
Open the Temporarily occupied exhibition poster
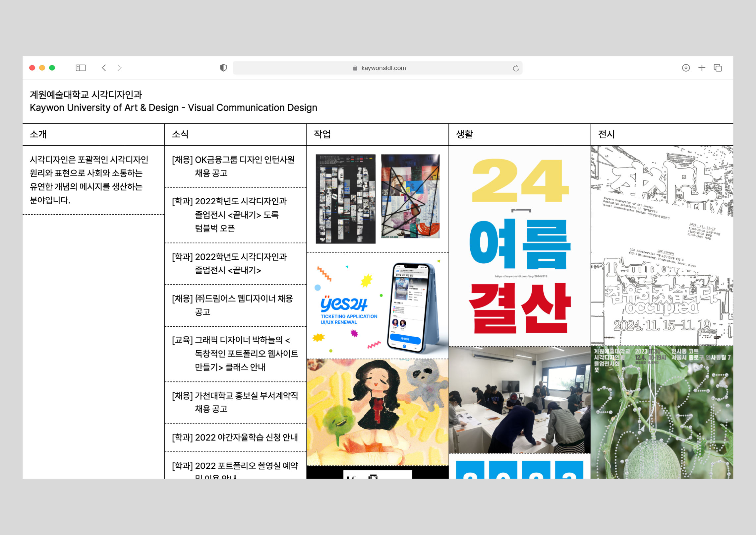point(662,246)
